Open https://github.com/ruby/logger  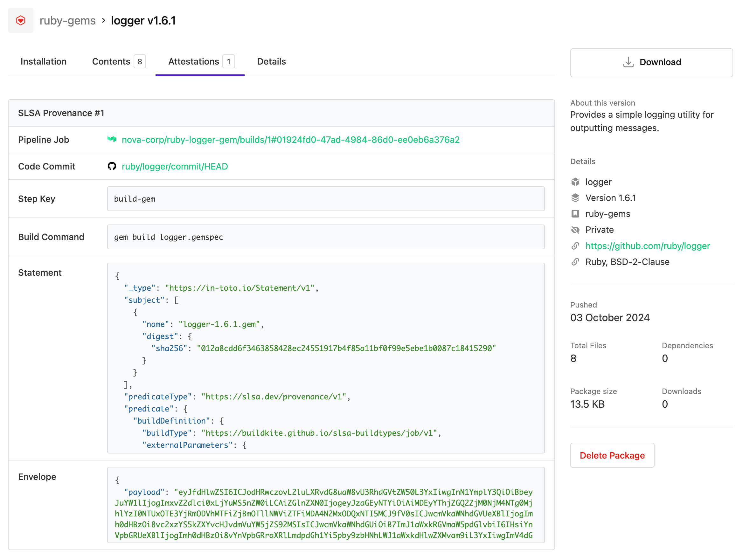pyautogui.click(x=648, y=246)
